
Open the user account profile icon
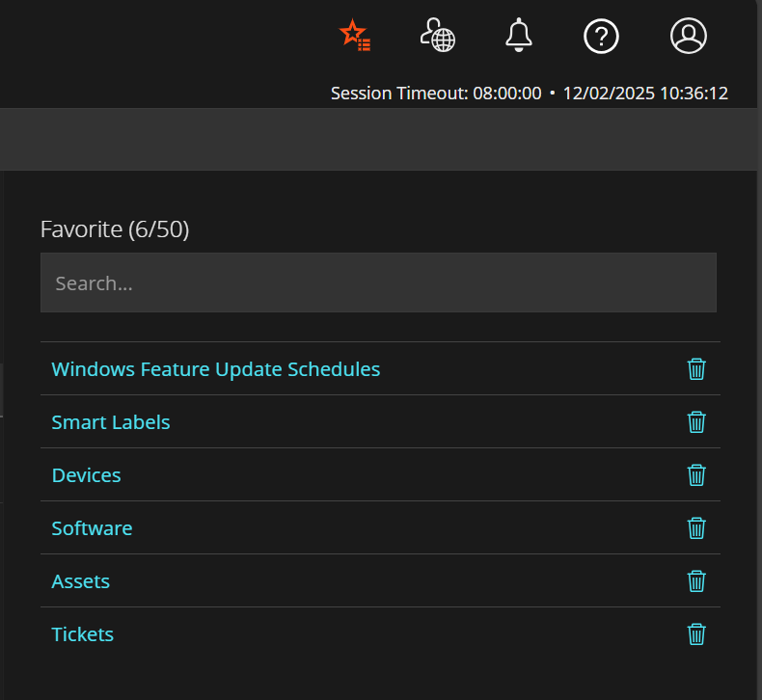tap(688, 37)
